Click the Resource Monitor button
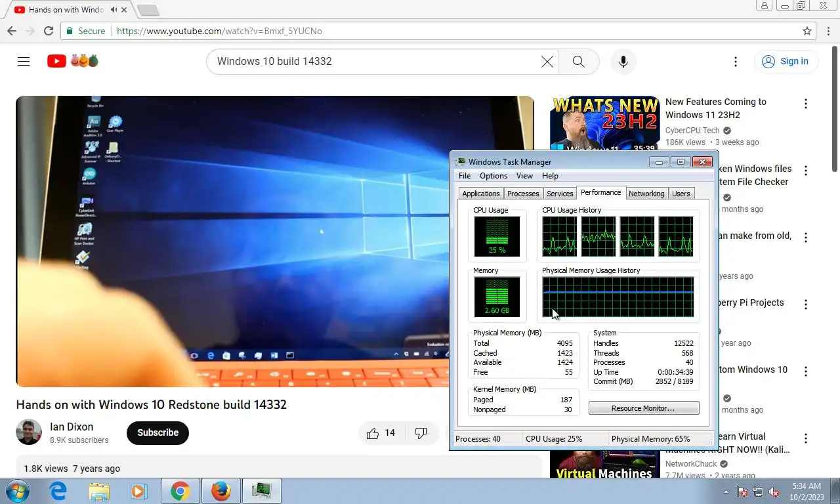 click(x=644, y=408)
